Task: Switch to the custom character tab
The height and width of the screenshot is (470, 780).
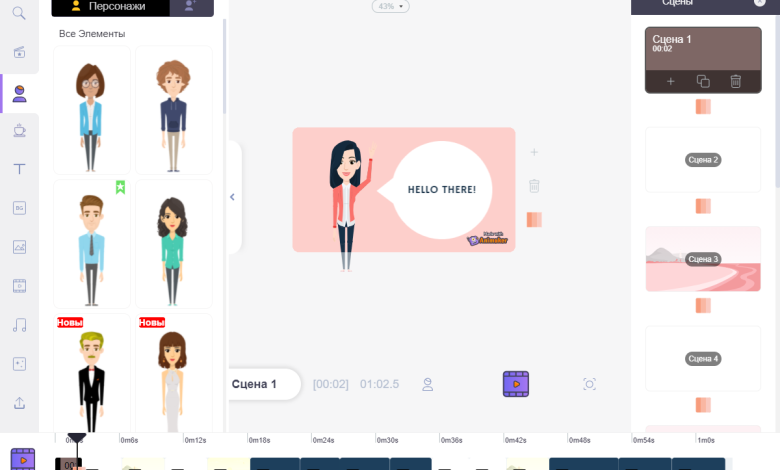Action: point(190,6)
